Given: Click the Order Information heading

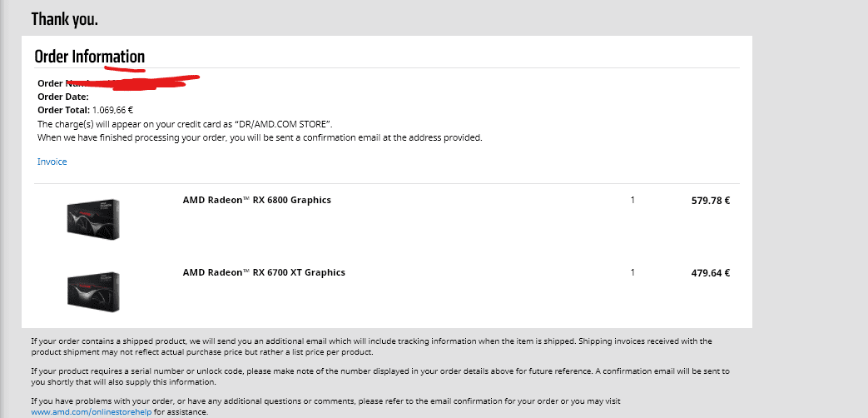Looking at the screenshot, I should click(x=89, y=57).
